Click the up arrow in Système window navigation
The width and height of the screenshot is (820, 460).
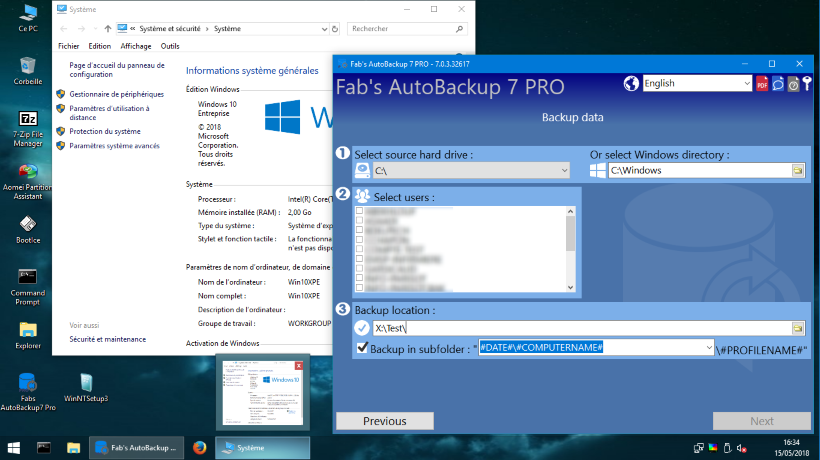coord(108,29)
